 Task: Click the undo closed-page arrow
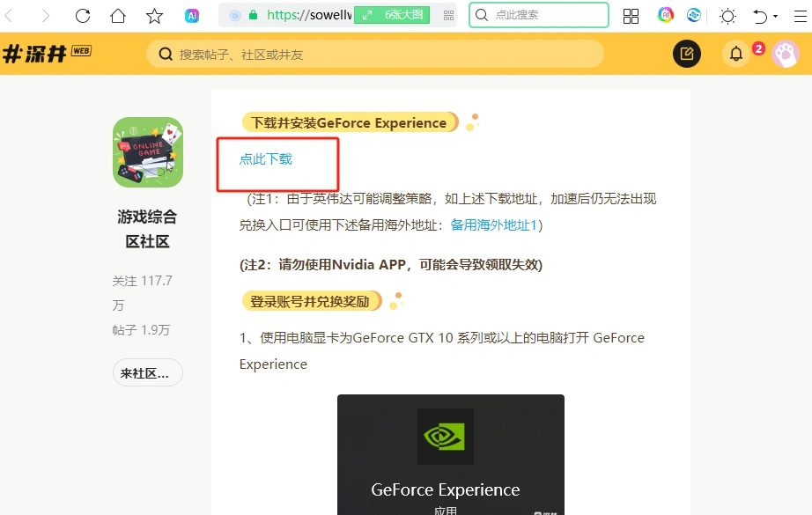pos(760,16)
